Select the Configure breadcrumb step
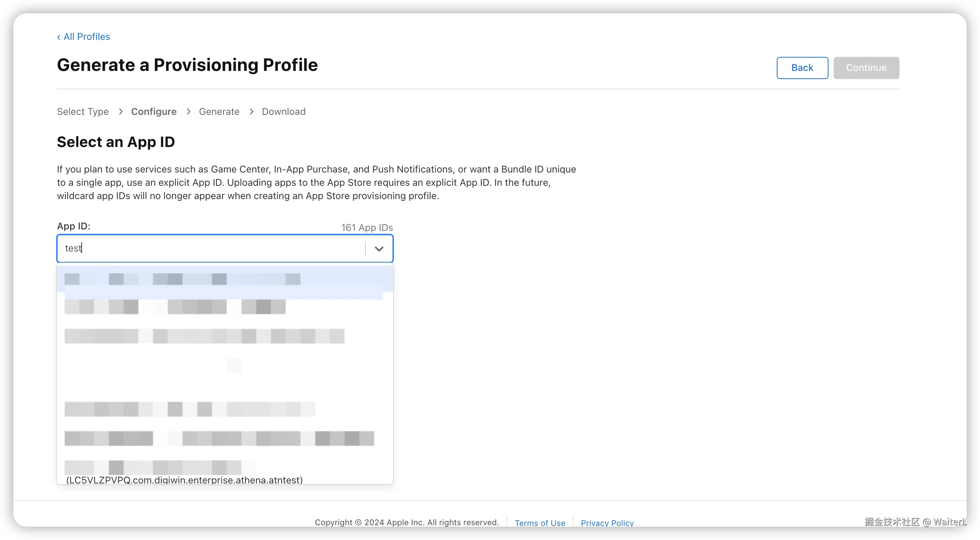Image resolution: width=980 pixels, height=540 pixels. pos(154,112)
